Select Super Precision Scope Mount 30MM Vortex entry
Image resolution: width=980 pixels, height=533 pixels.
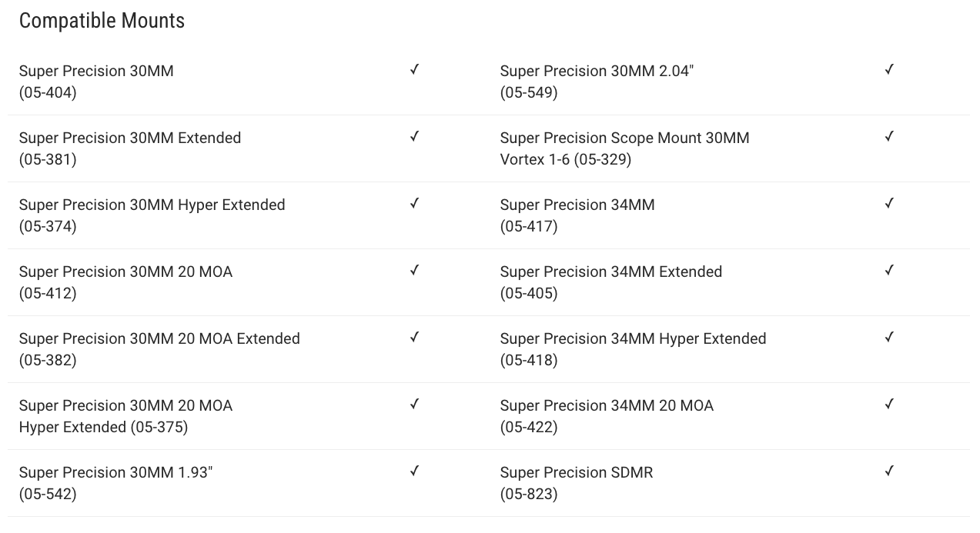click(624, 148)
